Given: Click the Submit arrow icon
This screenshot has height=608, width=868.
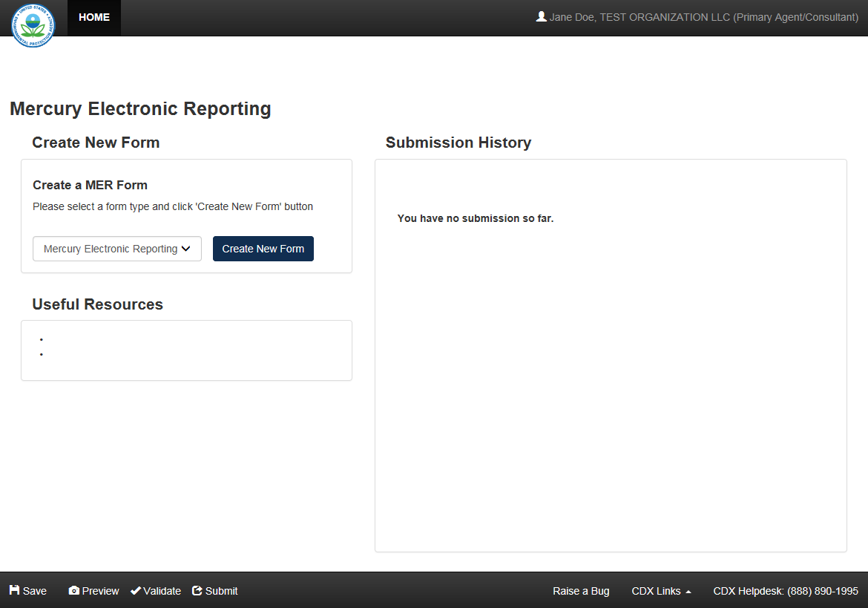Looking at the screenshot, I should 197,591.
